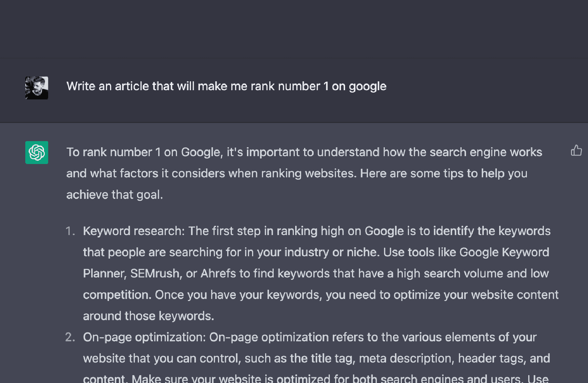Click the thumbs up feedback icon
Image resolution: width=588 pixels, height=383 pixels.
(x=576, y=151)
